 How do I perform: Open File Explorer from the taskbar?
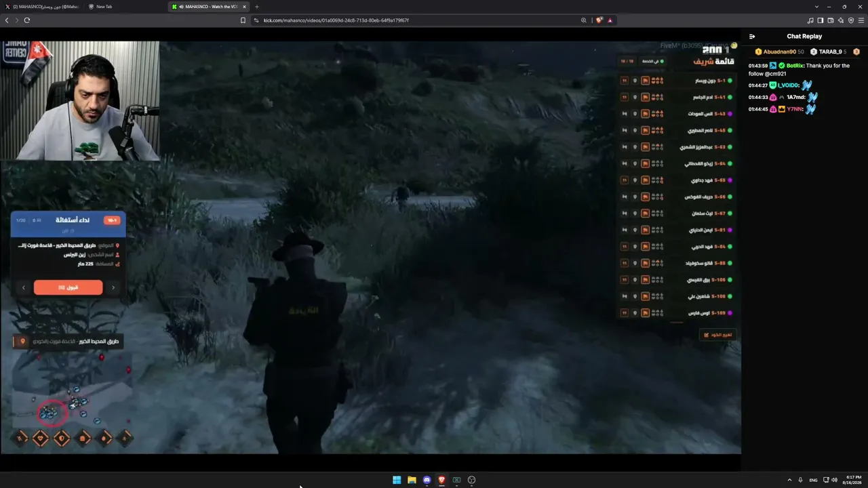pyautogui.click(x=412, y=480)
